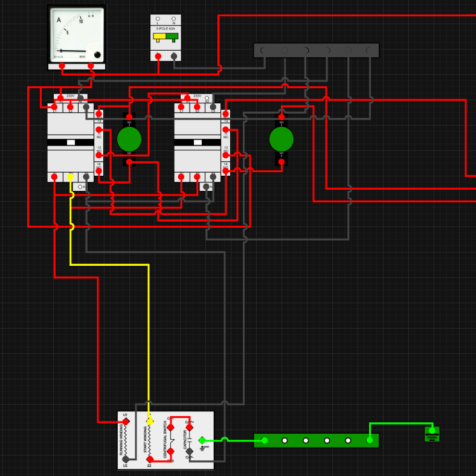
Task: Click the second terminal on the green earth bar
Action: (285, 440)
